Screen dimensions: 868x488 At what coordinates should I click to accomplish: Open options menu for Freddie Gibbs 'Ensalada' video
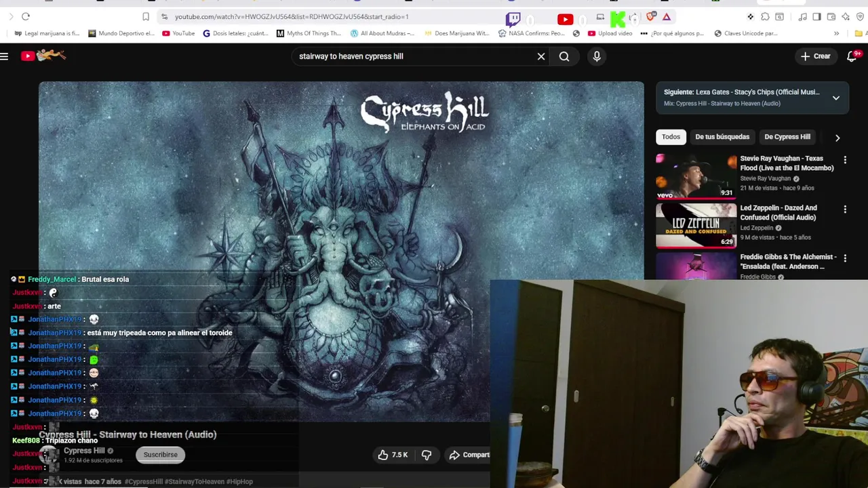point(845,259)
